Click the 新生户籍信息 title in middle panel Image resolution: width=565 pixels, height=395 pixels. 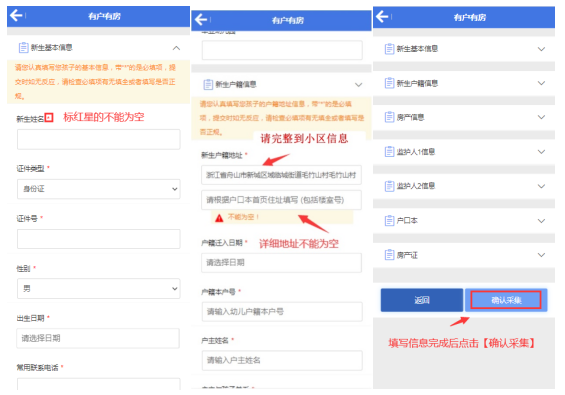[236, 84]
